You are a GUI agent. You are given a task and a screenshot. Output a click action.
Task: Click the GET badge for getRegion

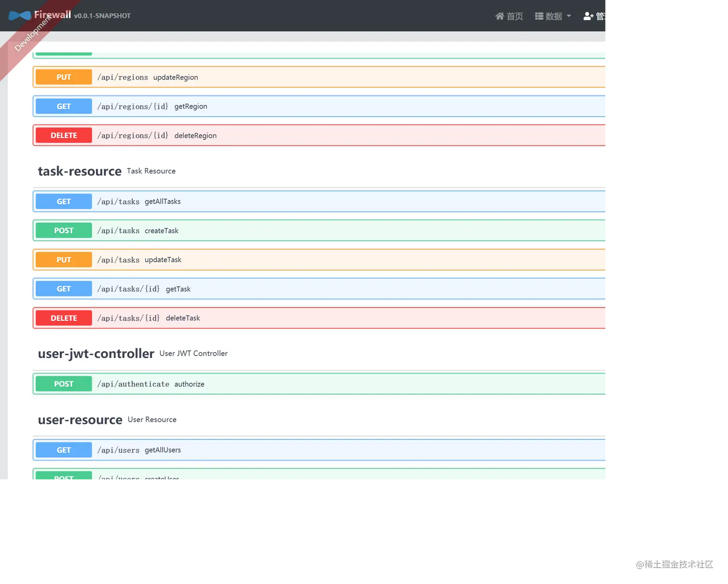point(64,106)
